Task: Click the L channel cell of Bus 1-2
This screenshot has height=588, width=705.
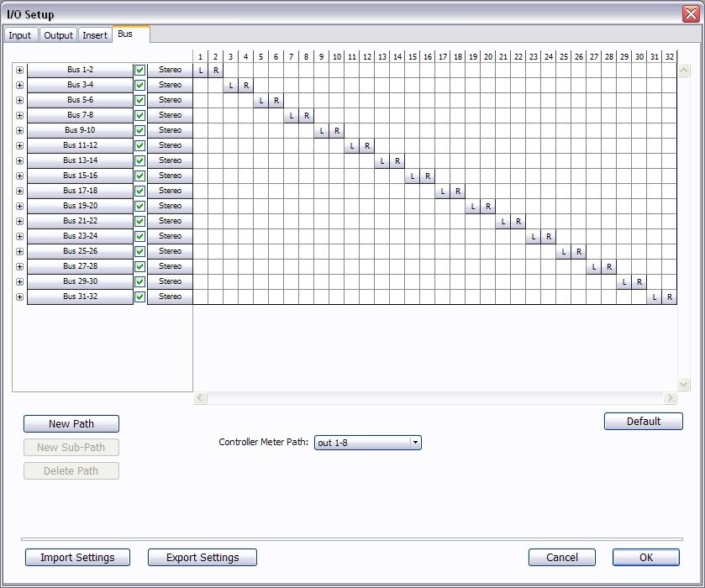Action: pyautogui.click(x=201, y=71)
